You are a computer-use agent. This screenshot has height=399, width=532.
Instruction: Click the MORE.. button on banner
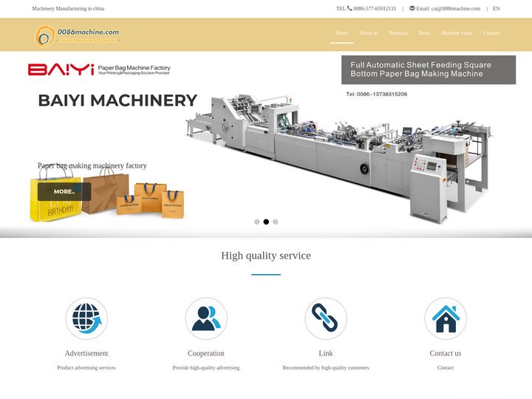[64, 191]
